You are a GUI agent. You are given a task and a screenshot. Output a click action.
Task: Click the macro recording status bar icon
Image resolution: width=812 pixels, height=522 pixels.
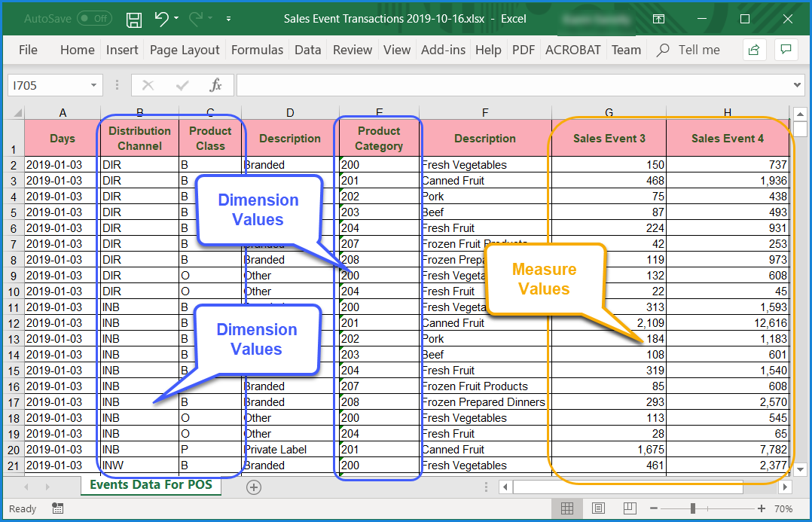coord(58,508)
